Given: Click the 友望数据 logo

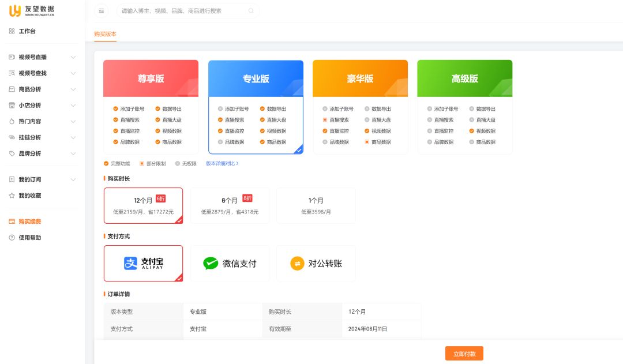Looking at the screenshot, I should pos(32,10).
